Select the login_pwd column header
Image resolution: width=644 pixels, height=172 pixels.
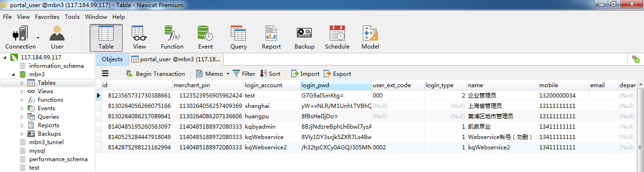pos(336,85)
